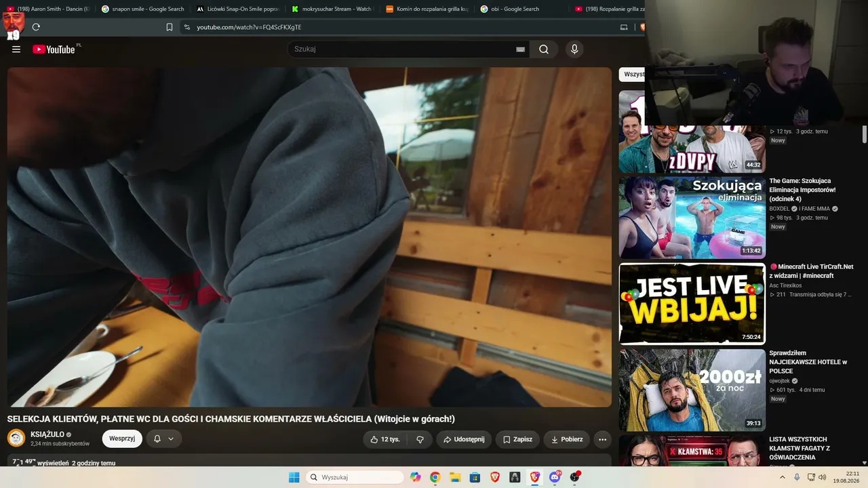
Task: Open Google Chrome from the taskbar
Action: pos(435,477)
